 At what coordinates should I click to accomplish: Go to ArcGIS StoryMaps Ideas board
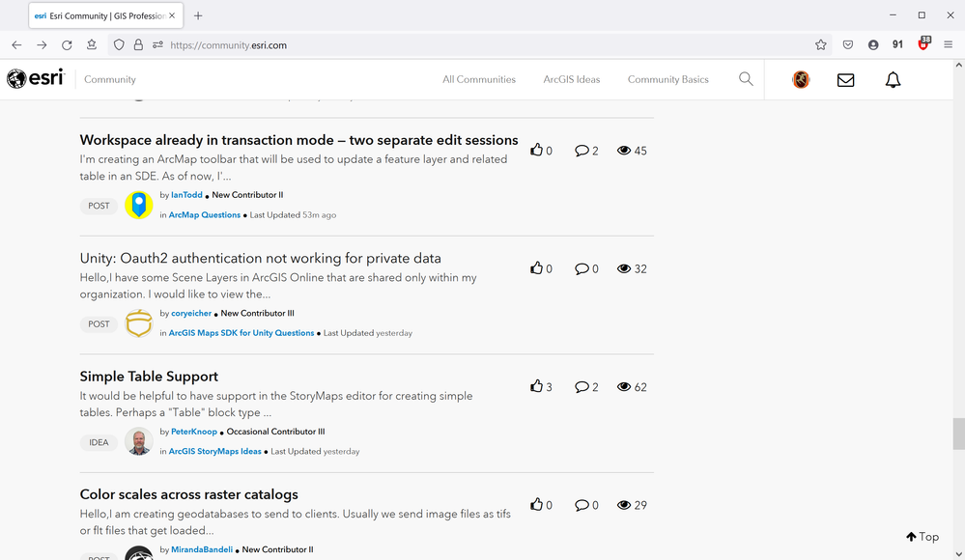tap(214, 451)
